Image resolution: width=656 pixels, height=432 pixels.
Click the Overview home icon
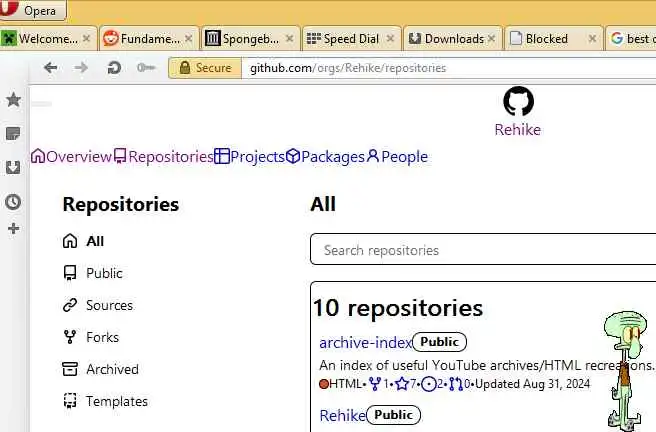click(x=38, y=156)
